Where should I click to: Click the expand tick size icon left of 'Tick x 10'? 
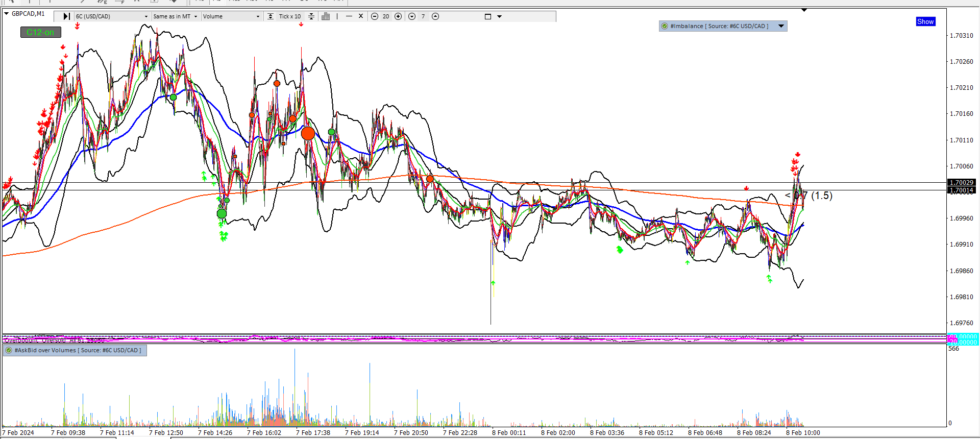271,16
